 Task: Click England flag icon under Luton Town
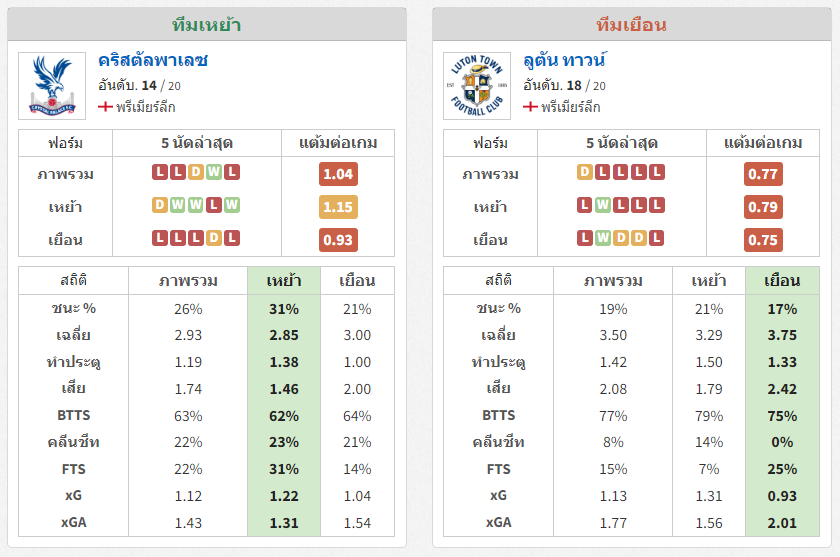tap(530, 107)
